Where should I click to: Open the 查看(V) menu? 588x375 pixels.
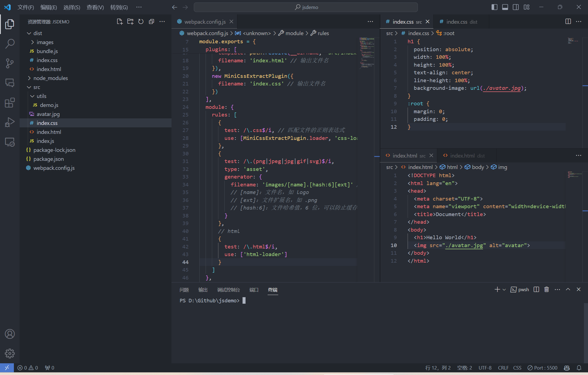point(95,7)
